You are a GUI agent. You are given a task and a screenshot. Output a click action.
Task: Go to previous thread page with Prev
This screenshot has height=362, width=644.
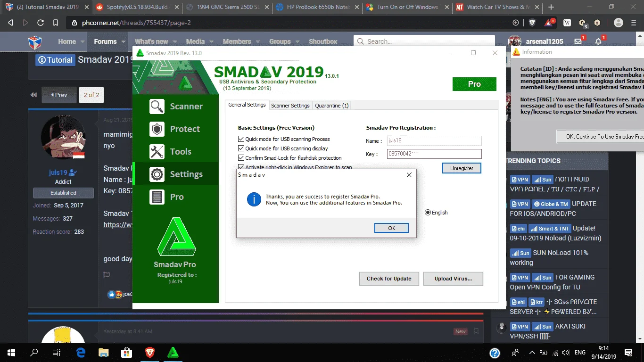(x=59, y=95)
